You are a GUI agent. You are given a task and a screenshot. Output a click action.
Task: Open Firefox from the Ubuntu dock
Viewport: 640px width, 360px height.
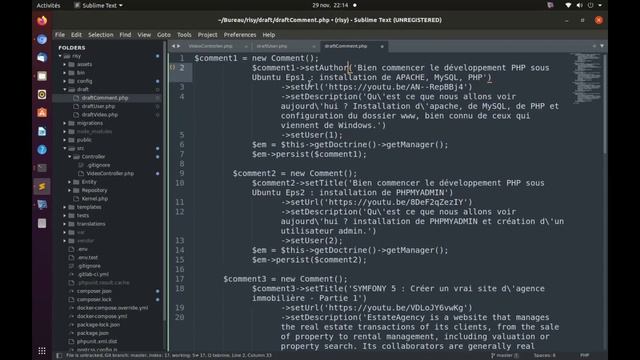click(42, 21)
